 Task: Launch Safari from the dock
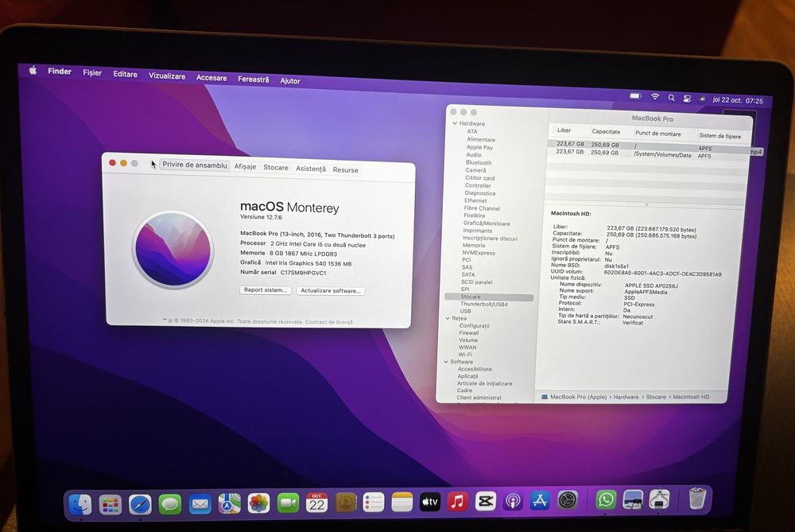(140, 505)
